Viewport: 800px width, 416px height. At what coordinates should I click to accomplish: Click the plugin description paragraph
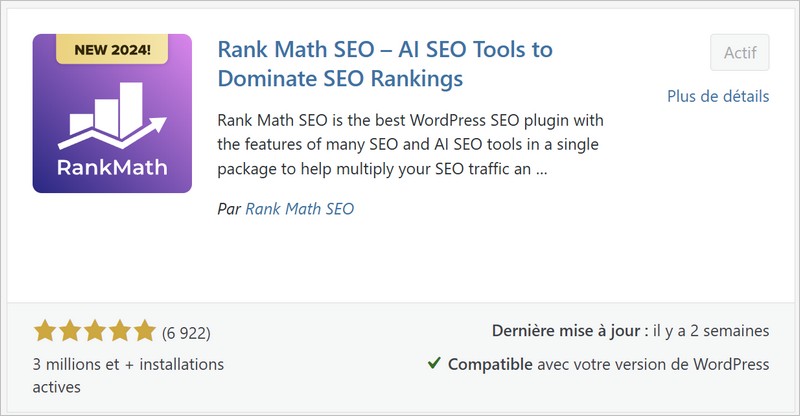coord(410,144)
